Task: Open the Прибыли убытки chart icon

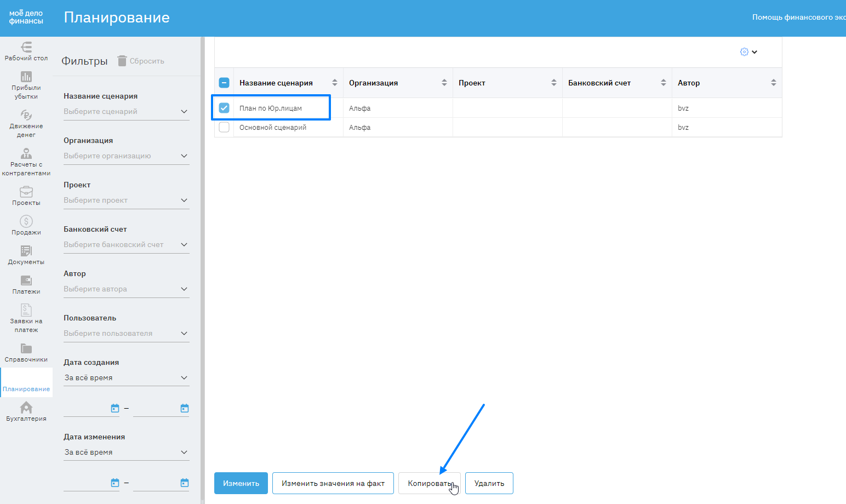Action: pyautogui.click(x=26, y=77)
